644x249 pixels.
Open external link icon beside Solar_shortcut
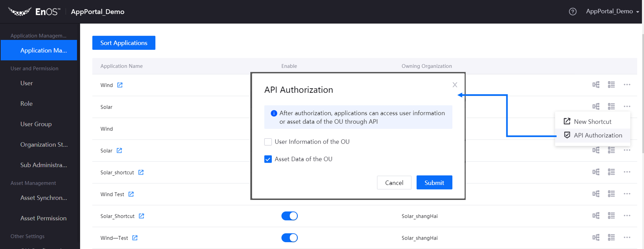coord(141,172)
